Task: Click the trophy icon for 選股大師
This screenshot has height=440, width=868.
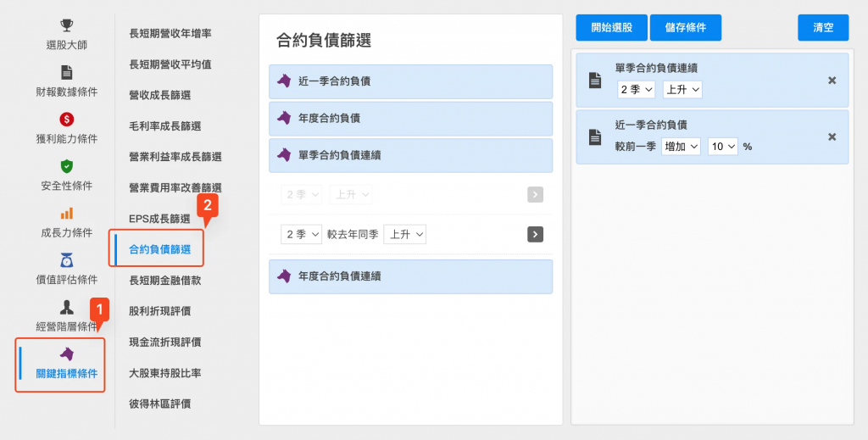Action: pos(66,26)
